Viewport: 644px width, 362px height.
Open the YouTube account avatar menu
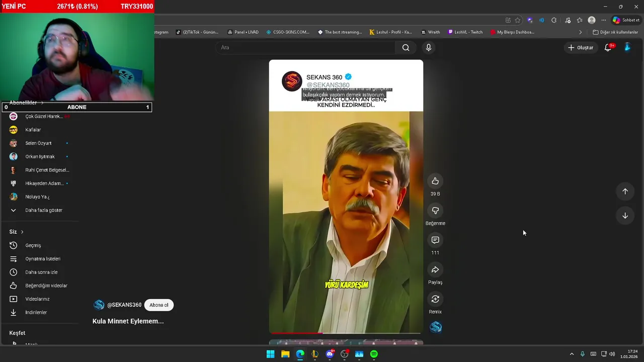pos(627,47)
